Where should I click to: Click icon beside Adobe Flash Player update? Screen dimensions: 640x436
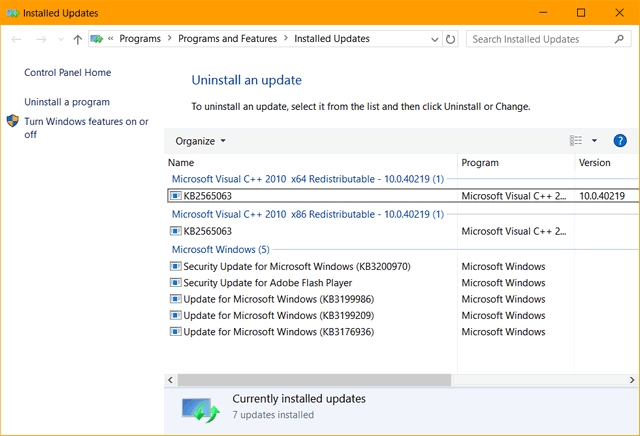point(176,283)
